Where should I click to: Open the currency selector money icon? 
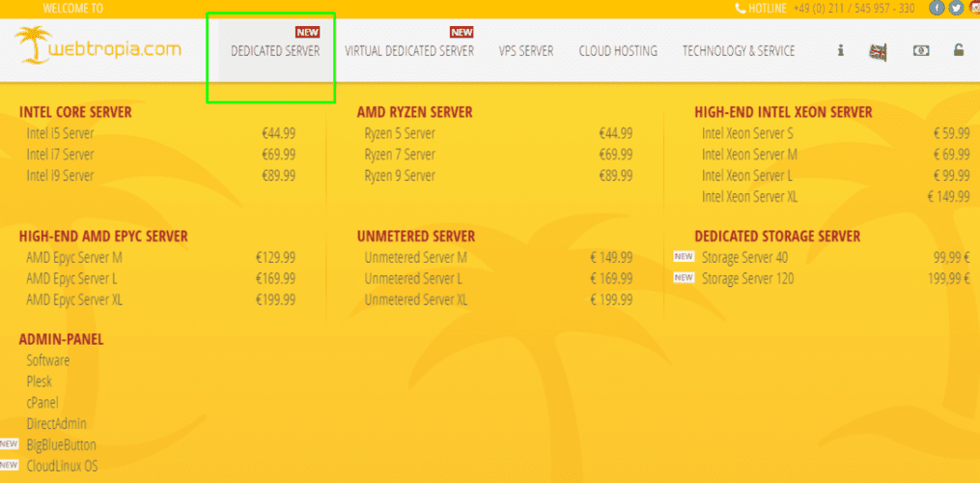[x=921, y=50]
